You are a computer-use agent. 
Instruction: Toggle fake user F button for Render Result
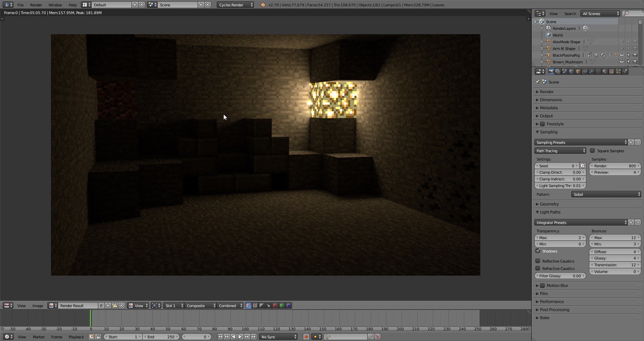(101, 305)
